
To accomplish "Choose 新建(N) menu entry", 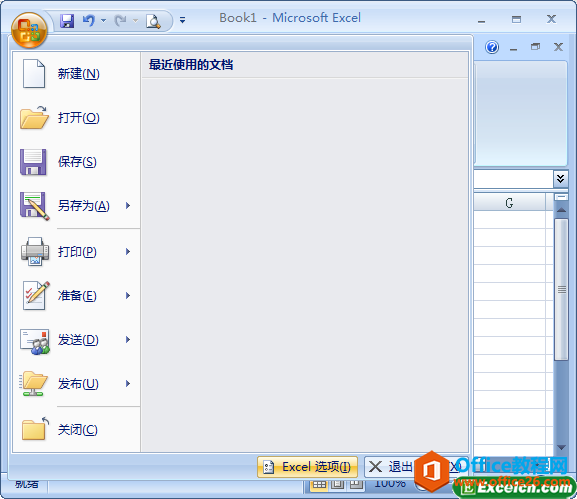I will [76, 74].
